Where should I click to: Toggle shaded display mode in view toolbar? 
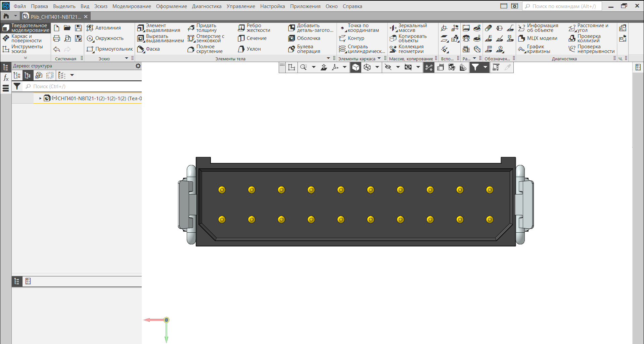tap(356, 67)
